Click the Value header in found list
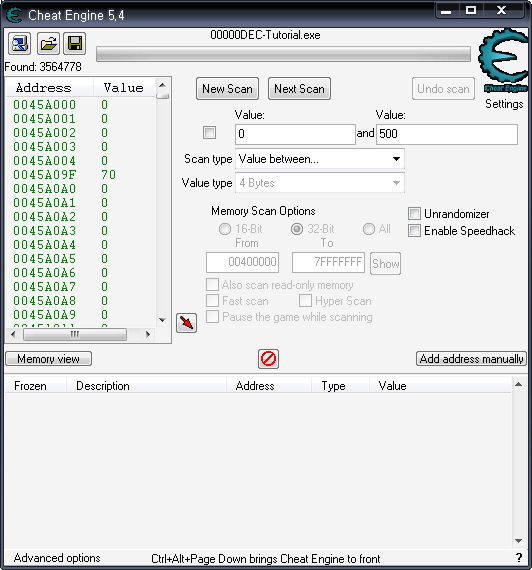The width and height of the screenshot is (532, 570). (124, 88)
